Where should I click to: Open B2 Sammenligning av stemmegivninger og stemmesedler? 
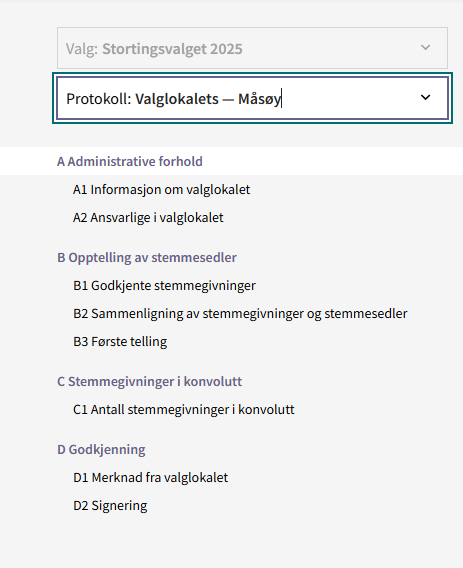(240, 313)
